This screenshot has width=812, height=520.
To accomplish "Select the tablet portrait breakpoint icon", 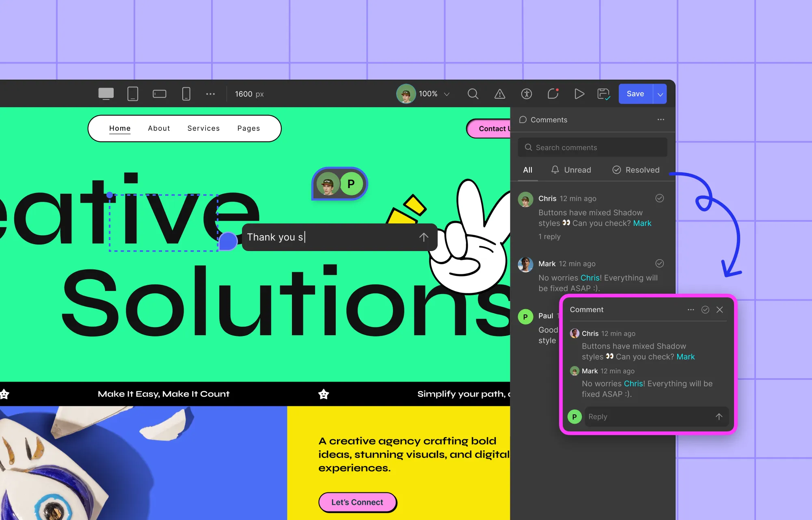I will coord(133,94).
